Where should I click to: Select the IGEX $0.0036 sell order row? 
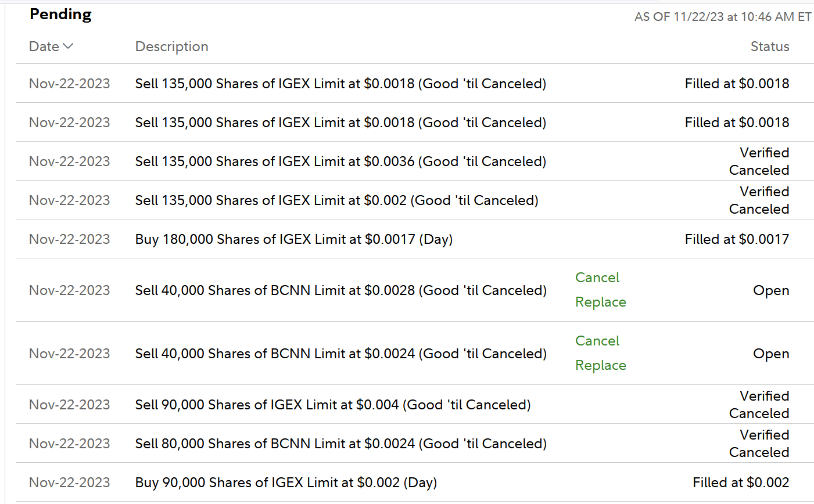[x=340, y=161]
